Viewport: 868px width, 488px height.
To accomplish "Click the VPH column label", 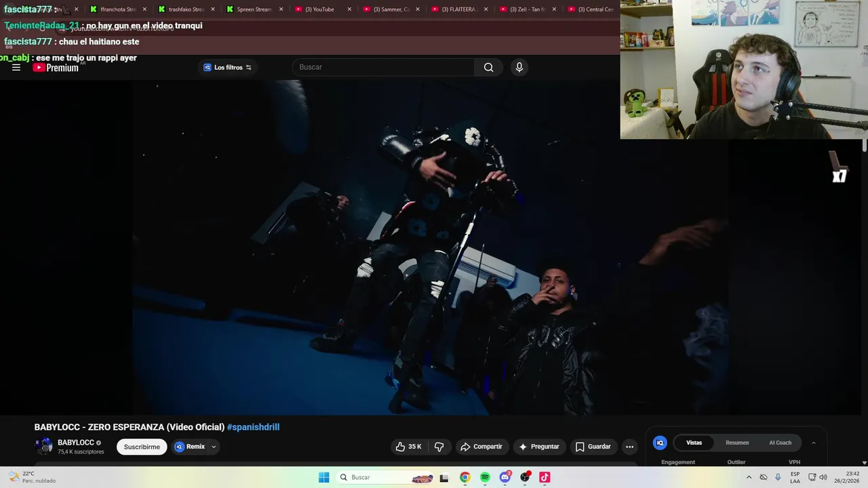I will pyautogui.click(x=794, y=462).
